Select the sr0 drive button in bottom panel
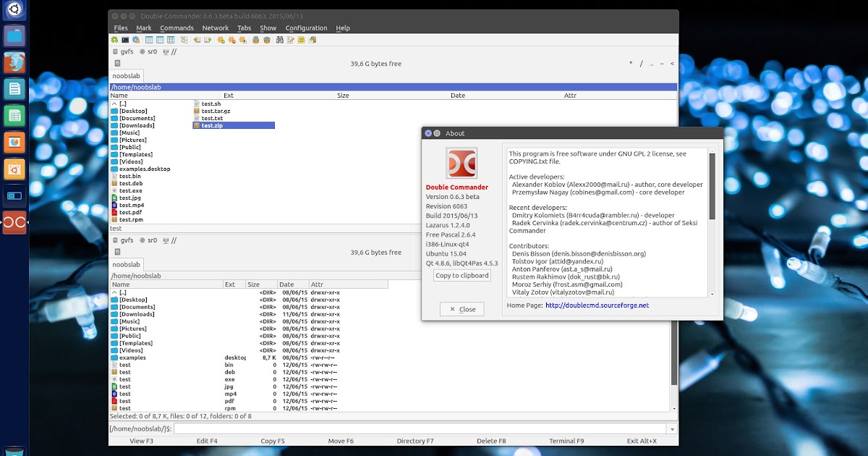Viewport: 868px width, 456px height. tap(148, 240)
